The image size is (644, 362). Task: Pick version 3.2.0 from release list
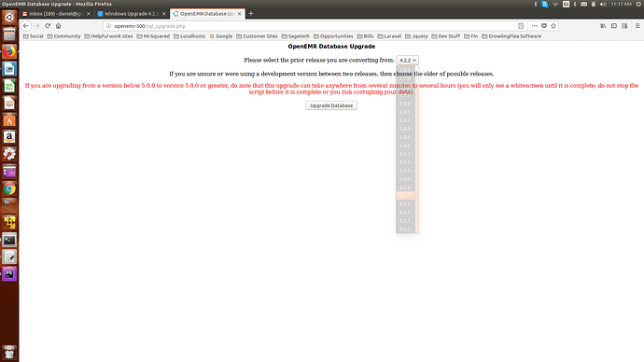(x=405, y=171)
